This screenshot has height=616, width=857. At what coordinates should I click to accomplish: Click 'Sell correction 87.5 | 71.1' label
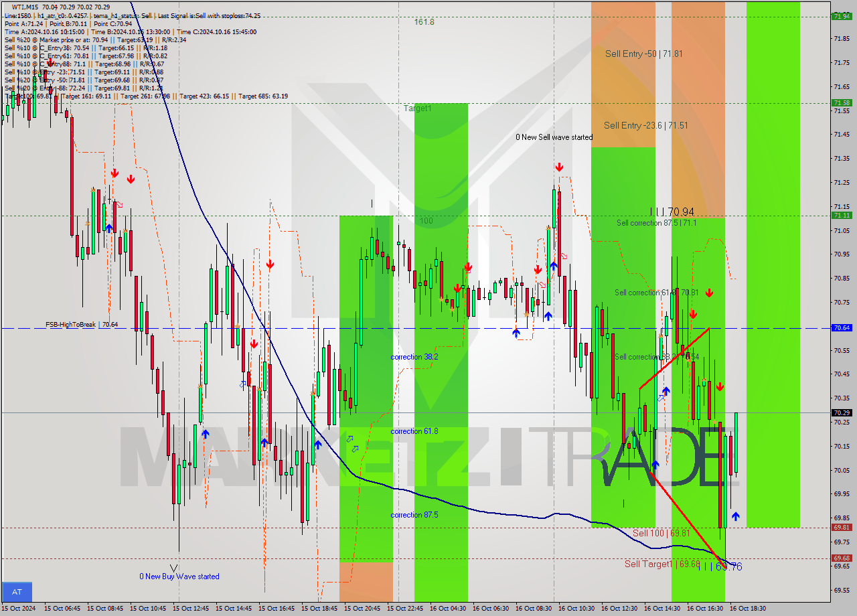tap(656, 223)
